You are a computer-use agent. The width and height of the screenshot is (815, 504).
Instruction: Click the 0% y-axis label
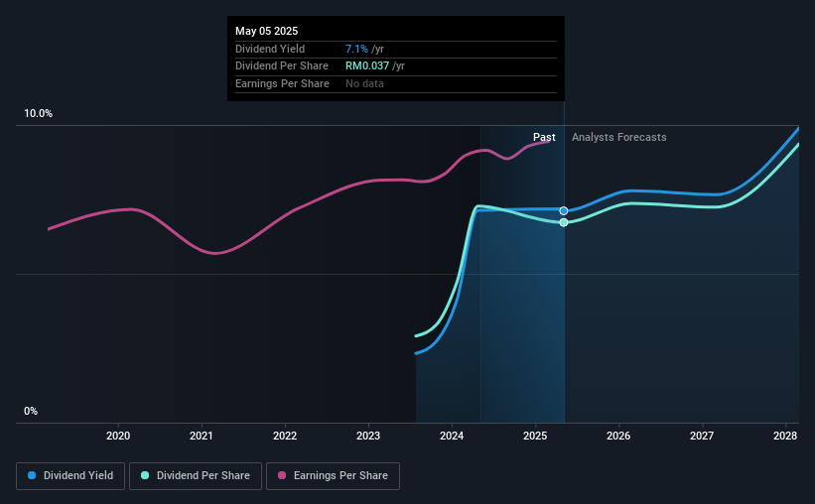31,411
